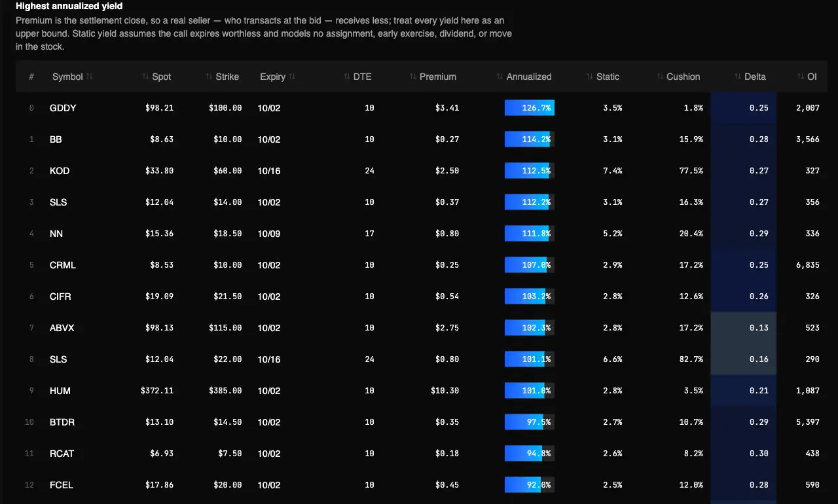Click the GDDY symbol cell
This screenshot has height=504, width=838.
click(x=63, y=108)
